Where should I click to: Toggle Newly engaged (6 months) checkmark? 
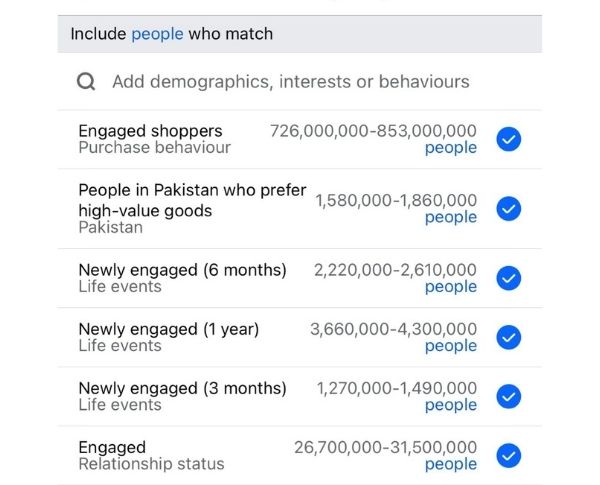click(509, 278)
